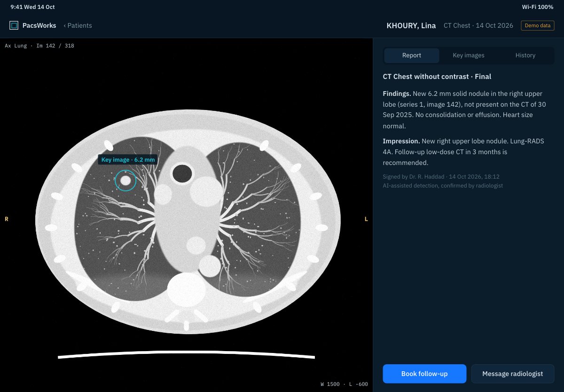Go back to Patients list

[78, 25]
